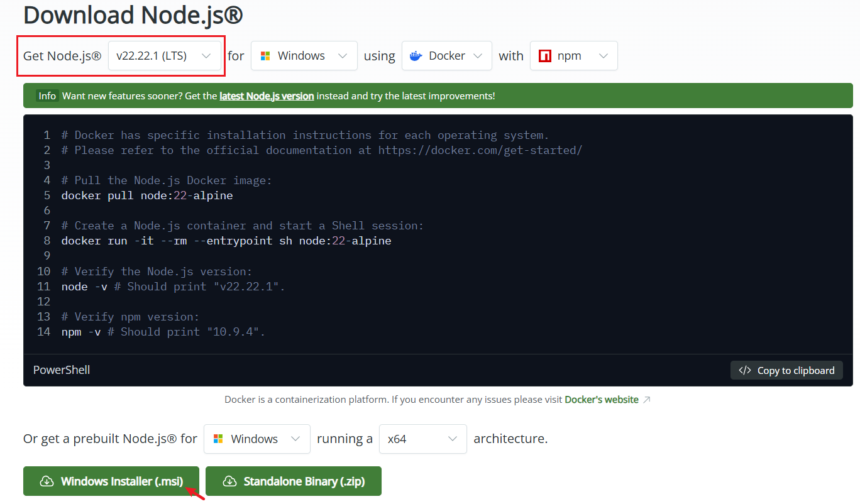The height and width of the screenshot is (504, 860).
Task: Click the "Docker has specific installation instructions" comment
Action: coord(306,135)
